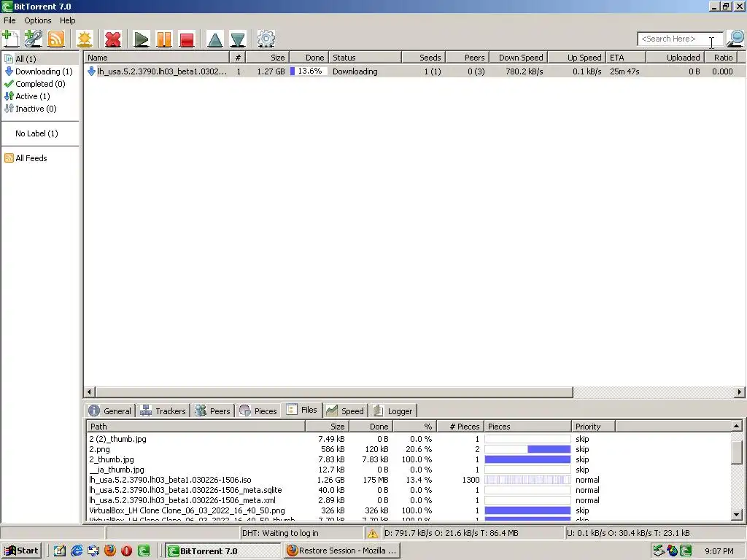747x560 pixels.
Task: Click the files list scroll up arrow
Action: 737,426
